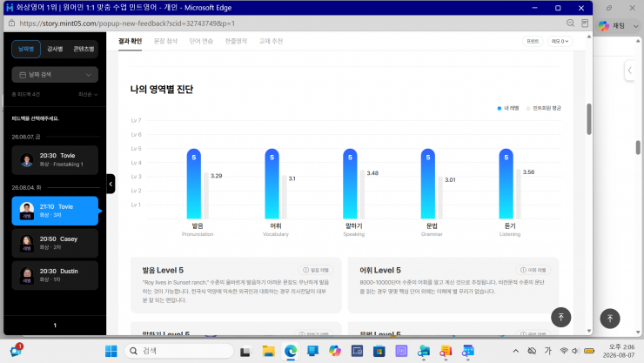Click the page URL address field
This screenshot has height=363, width=644.
[127, 24]
